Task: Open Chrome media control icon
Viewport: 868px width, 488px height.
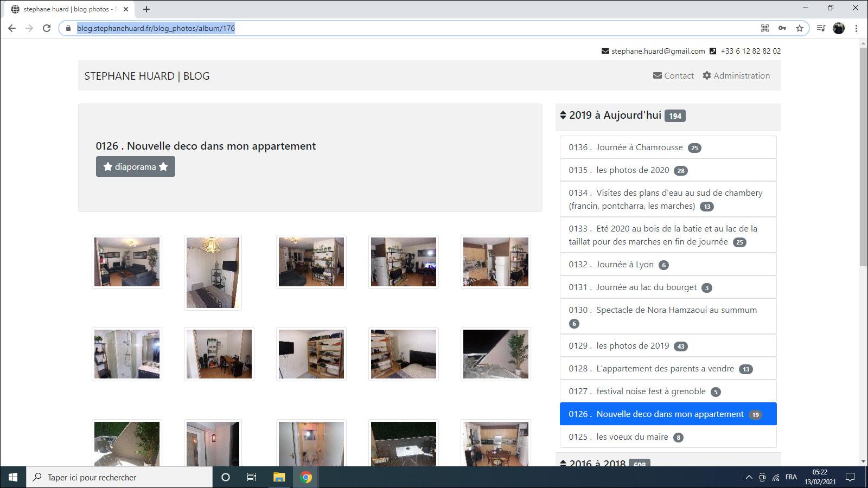Action: pos(821,28)
